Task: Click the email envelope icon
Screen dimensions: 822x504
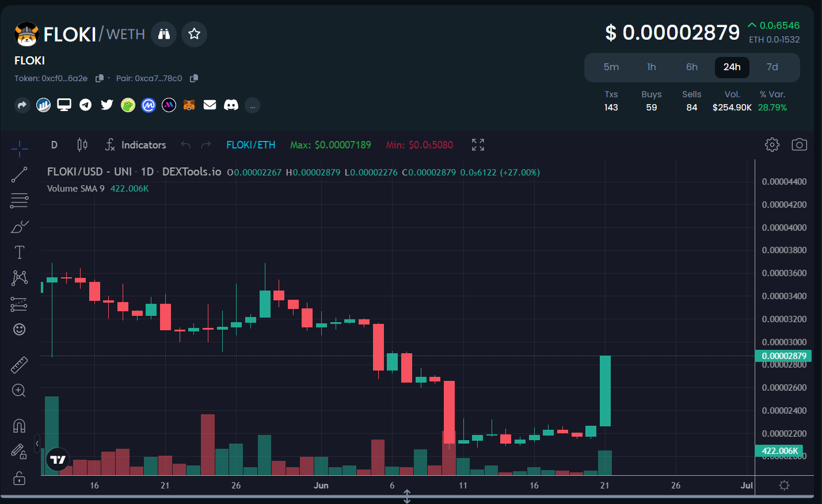Action: tap(210, 105)
